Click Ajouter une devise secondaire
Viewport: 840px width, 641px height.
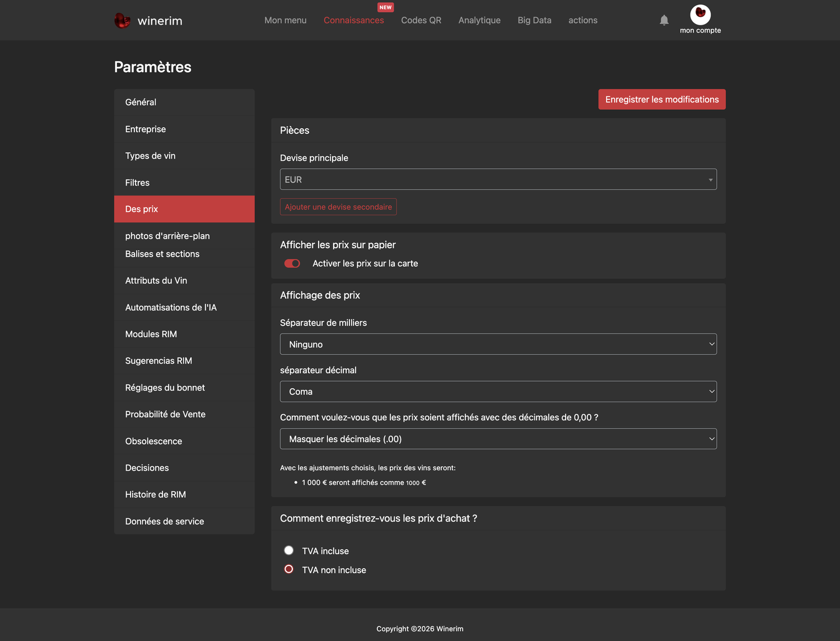pos(338,207)
